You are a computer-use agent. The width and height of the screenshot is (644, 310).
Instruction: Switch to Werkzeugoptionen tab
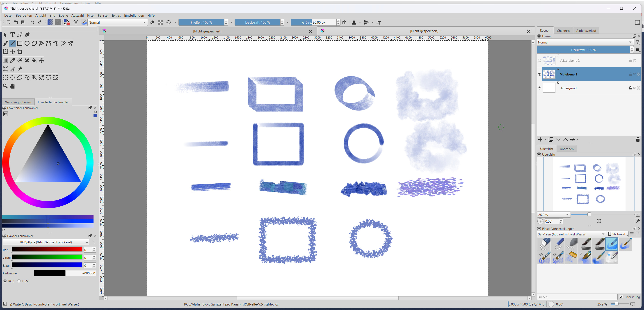click(18, 102)
